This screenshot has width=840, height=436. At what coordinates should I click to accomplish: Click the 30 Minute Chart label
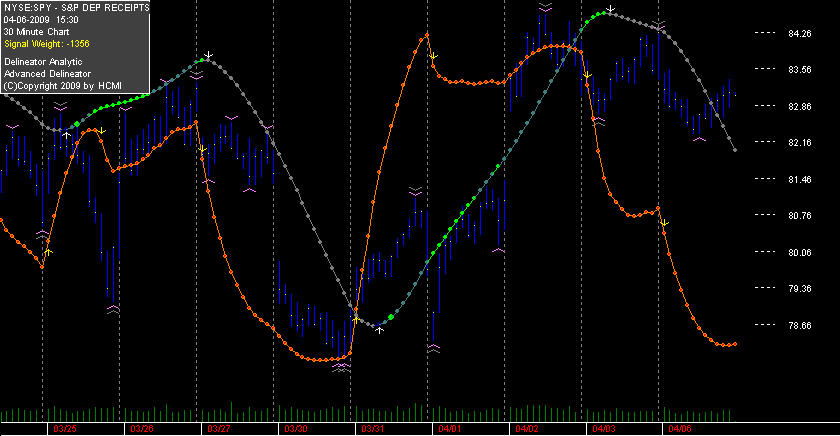click(x=36, y=32)
